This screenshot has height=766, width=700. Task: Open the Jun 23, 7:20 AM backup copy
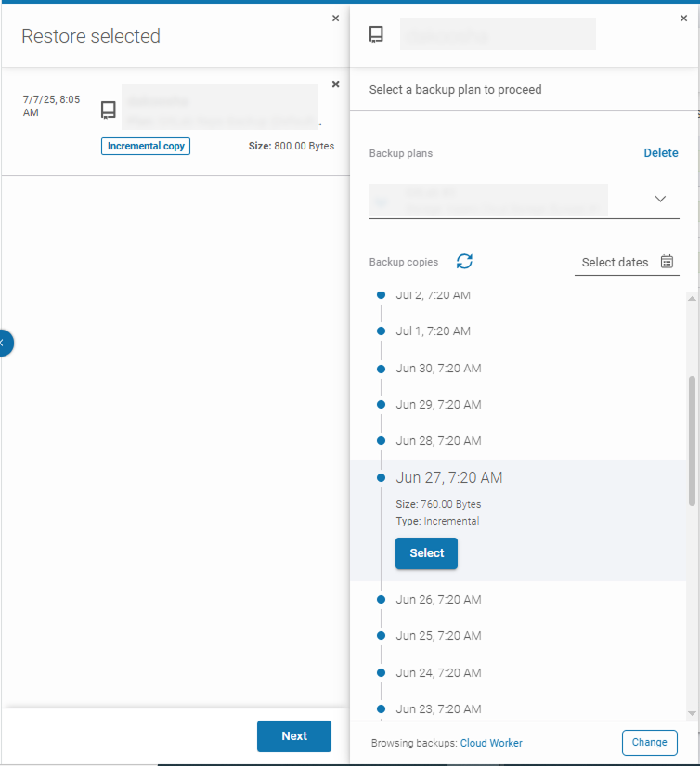point(438,708)
